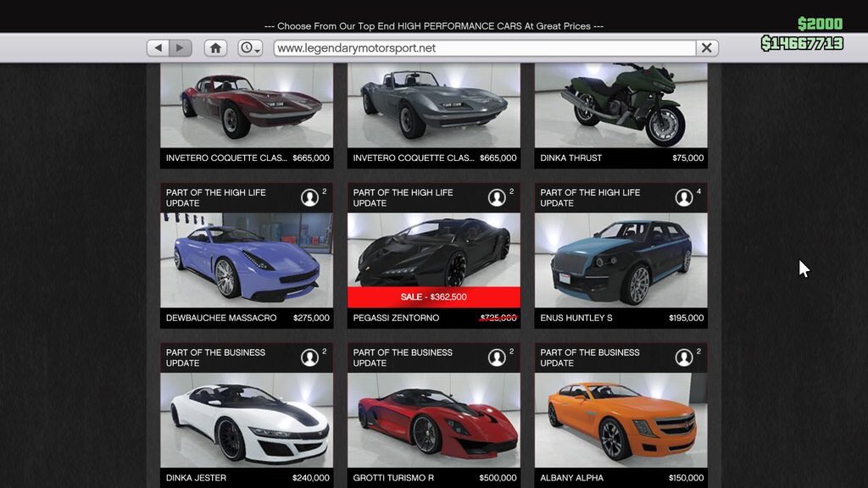Open the Dewbauchee Massacro car image
868x488 pixels.
click(x=247, y=260)
